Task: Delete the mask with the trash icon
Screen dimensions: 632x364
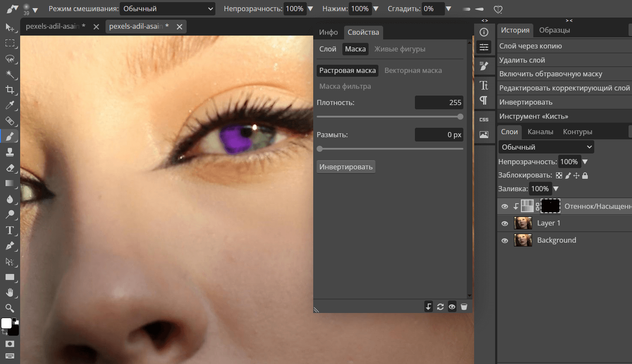Action: click(x=464, y=307)
